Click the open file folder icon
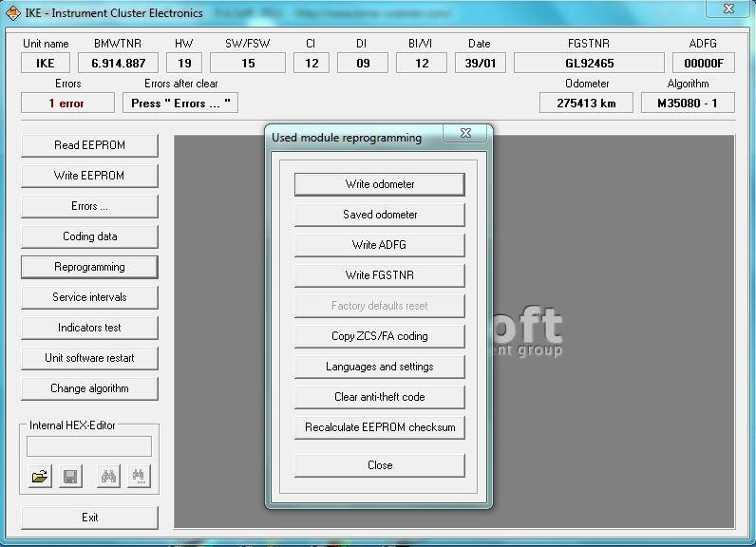This screenshot has width=756, height=547. click(x=40, y=477)
